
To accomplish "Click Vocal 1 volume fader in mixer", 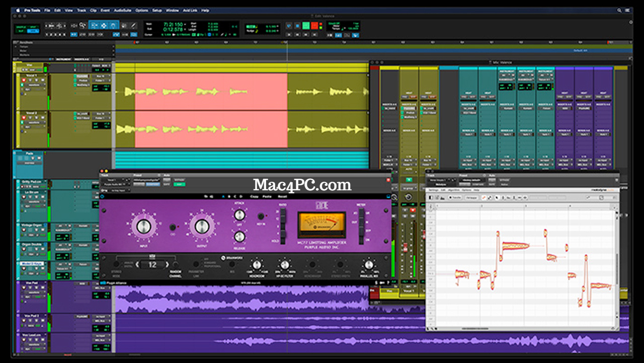I will point(407,248).
